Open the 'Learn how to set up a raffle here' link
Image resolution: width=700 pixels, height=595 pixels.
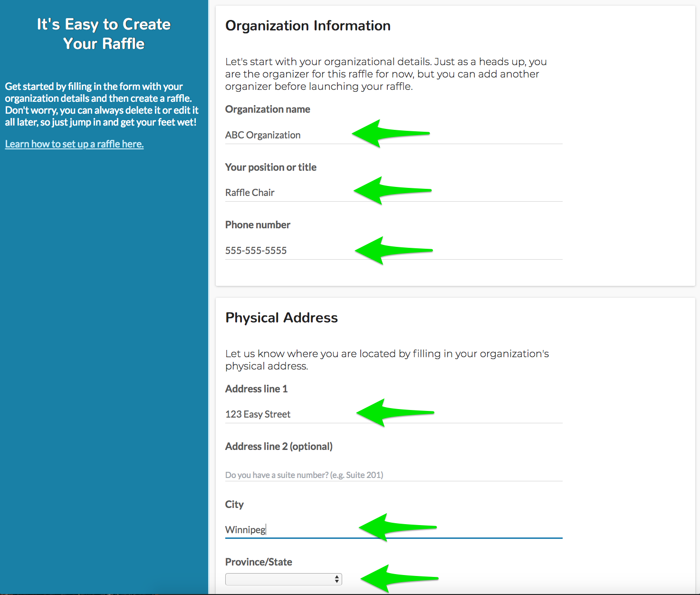(x=74, y=144)
